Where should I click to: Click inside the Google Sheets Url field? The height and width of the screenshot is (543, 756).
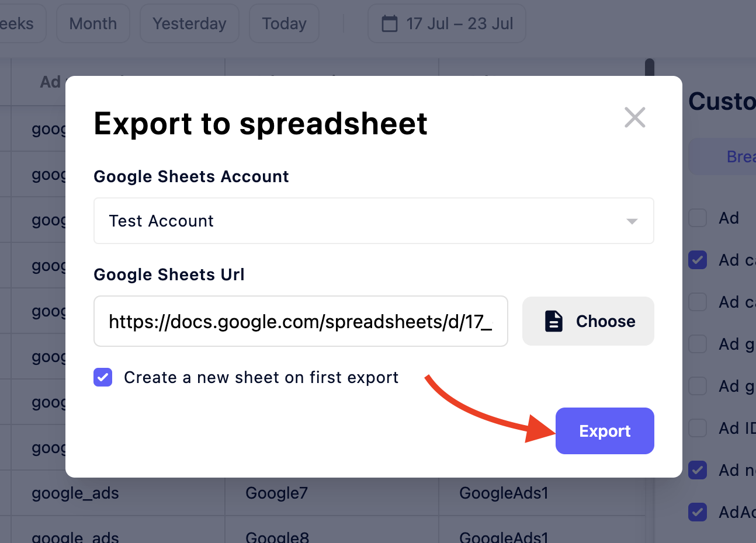pos(300,321)
